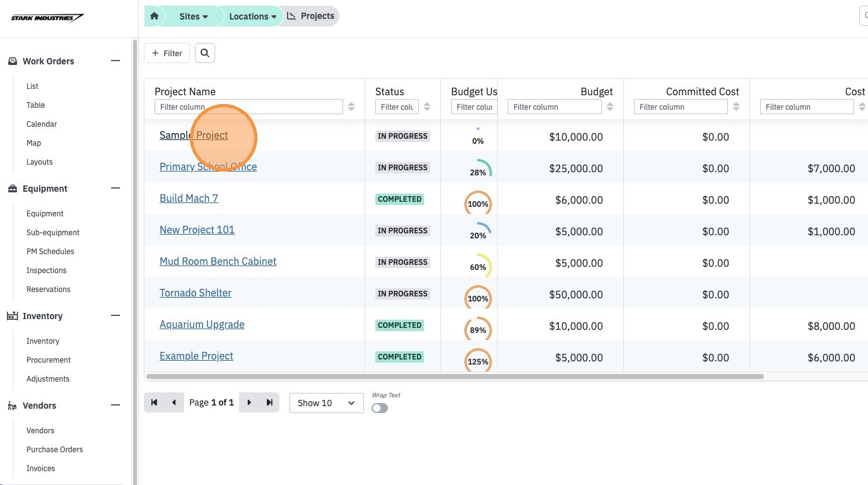The height and width of the screenshot is (485, 868).
Task: Open the Locations breadcrumb dropdown
Action: click(x=252, y=16)
